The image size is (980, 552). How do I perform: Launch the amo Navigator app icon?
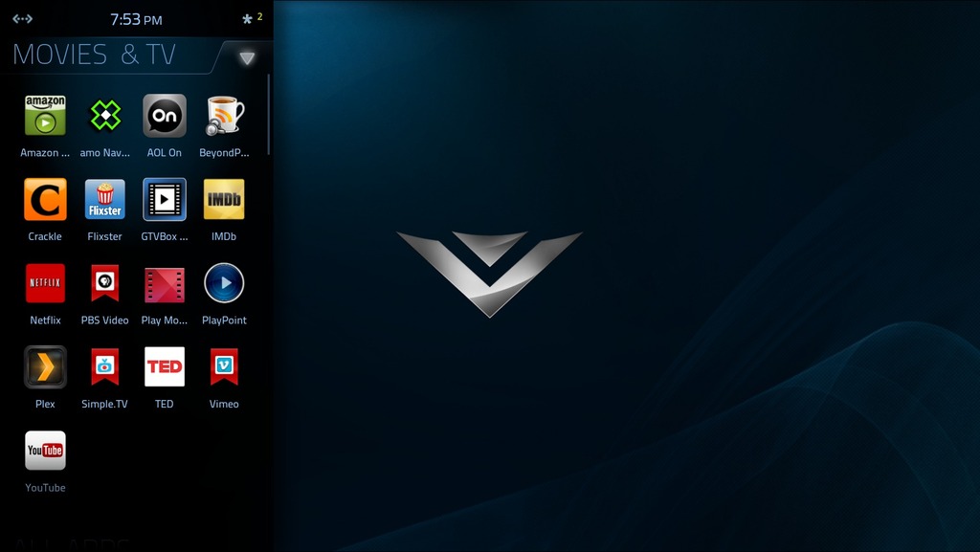105,116
